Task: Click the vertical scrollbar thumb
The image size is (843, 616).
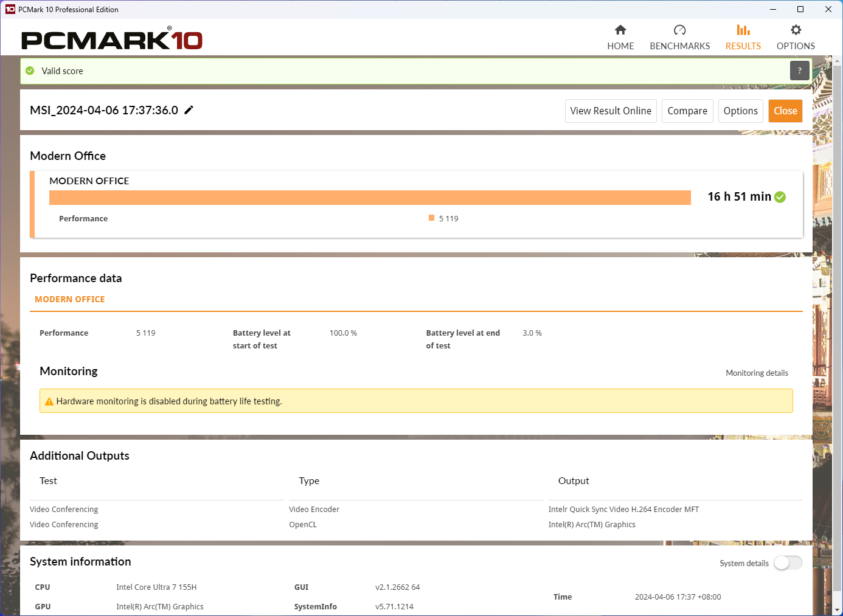Action: coord(838,328)
